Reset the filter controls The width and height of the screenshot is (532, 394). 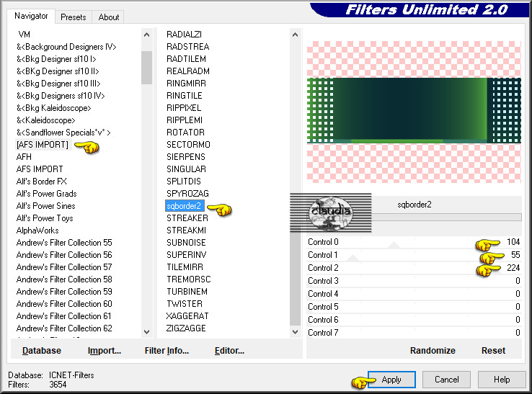tap(493, 351)
